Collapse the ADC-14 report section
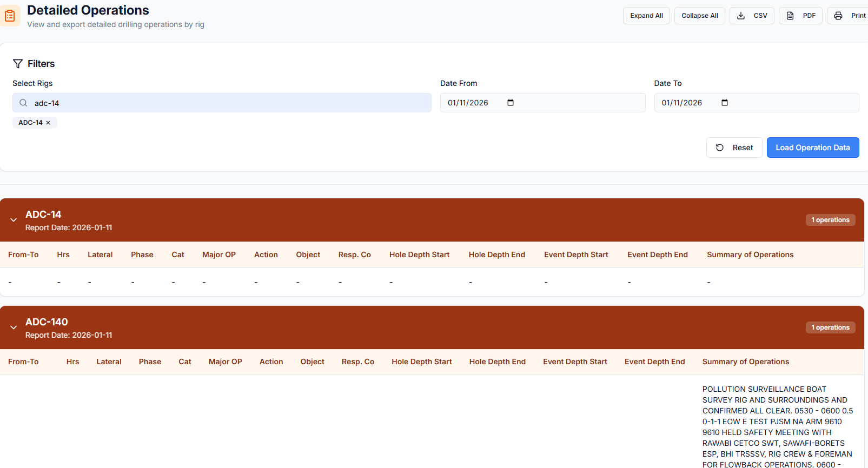The width and height of the screenshot is (868, 468). pyautogui.click(x=14, y=220)
